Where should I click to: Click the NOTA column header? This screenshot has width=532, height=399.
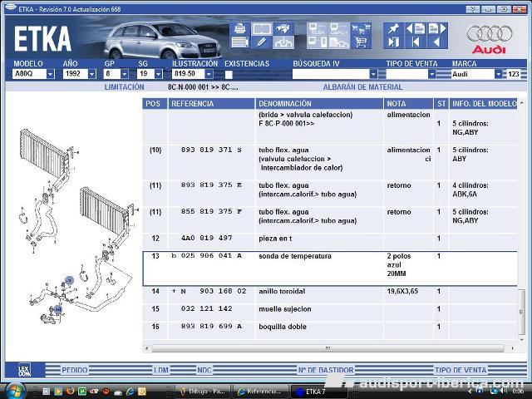(x=408, y=103)
